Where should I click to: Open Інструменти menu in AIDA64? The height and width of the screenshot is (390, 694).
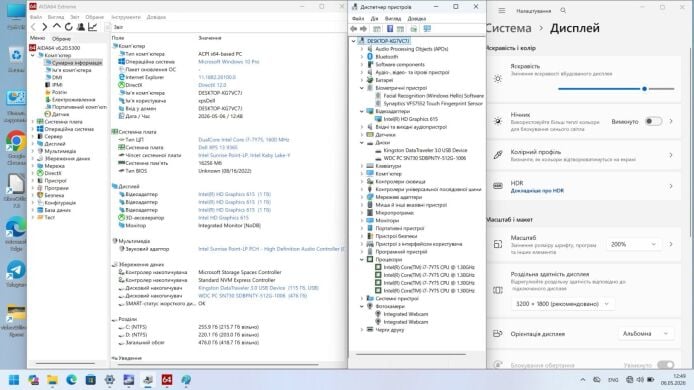pyautogui.click(x=126, y=17)
